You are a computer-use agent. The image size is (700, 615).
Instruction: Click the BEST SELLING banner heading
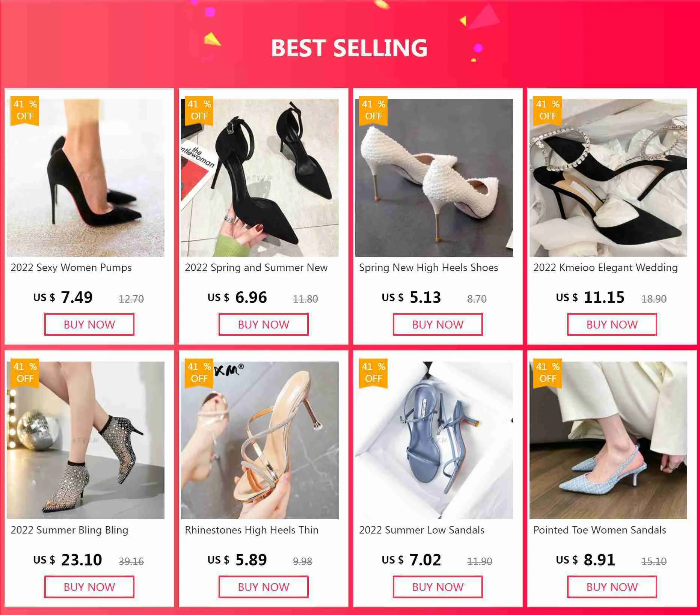coord(349,48)
